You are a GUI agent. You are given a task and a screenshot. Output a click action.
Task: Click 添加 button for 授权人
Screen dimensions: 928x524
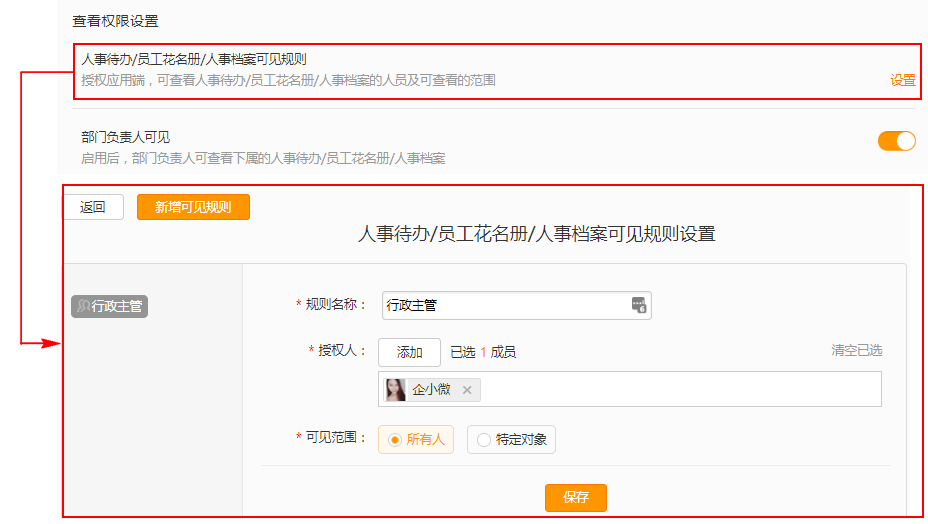[409, 352]
